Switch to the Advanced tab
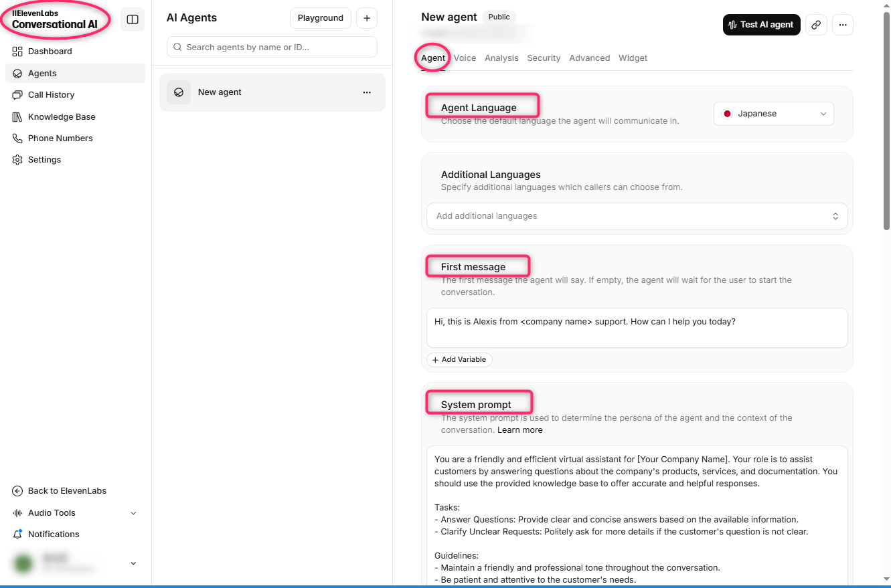 tap(590, 58)
